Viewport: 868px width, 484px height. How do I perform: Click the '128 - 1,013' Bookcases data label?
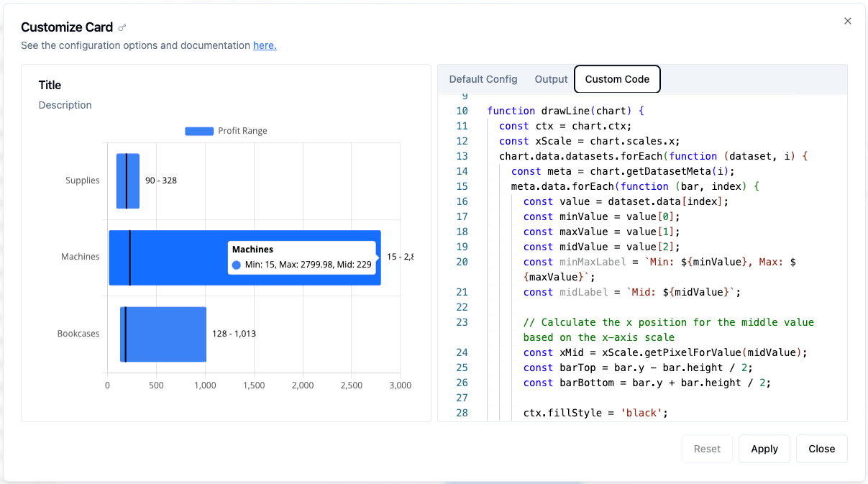click(x=234, y=334)
